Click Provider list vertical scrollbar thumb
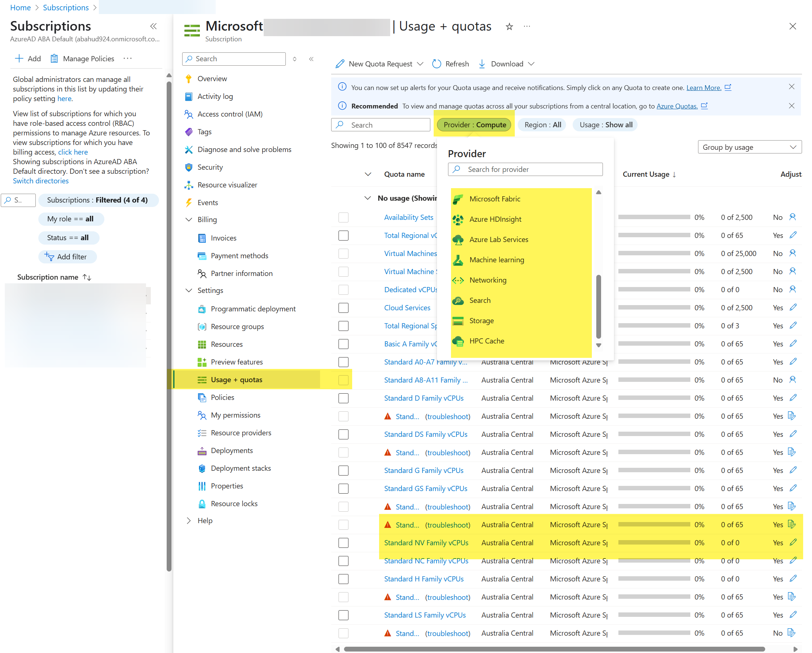This screenshot has height=653, width=812. pos(598,307)
